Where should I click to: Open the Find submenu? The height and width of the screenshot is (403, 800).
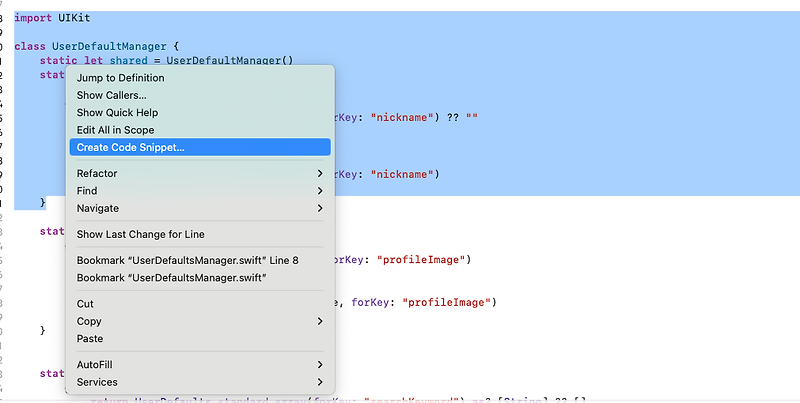(200, 191)
